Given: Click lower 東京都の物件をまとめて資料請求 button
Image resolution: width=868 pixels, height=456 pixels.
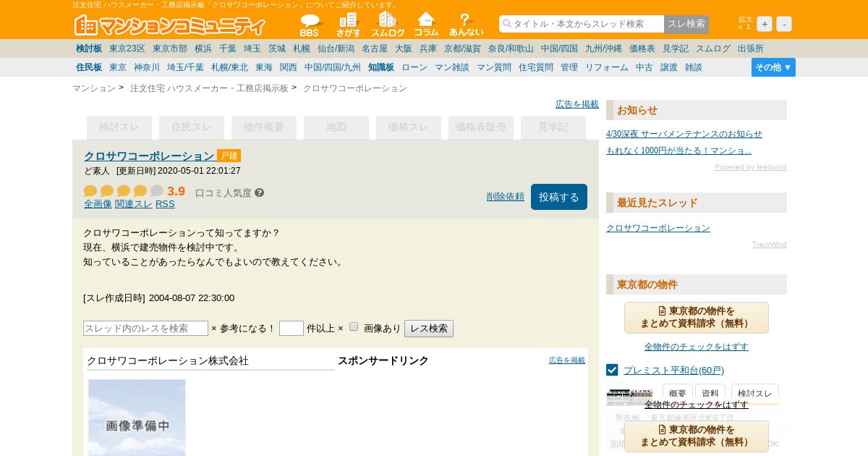Looking at the screenshot, I should pyautogui.click(x=697, y=436).
